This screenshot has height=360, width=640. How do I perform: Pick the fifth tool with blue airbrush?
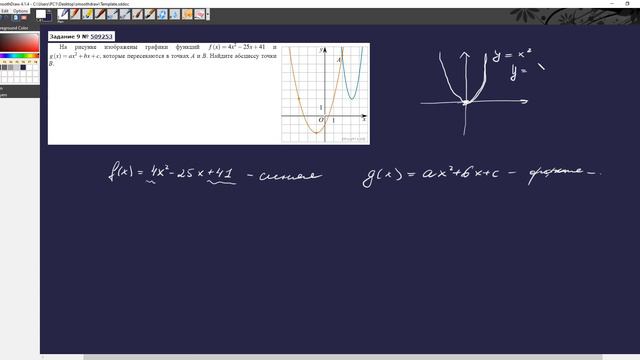113,15
